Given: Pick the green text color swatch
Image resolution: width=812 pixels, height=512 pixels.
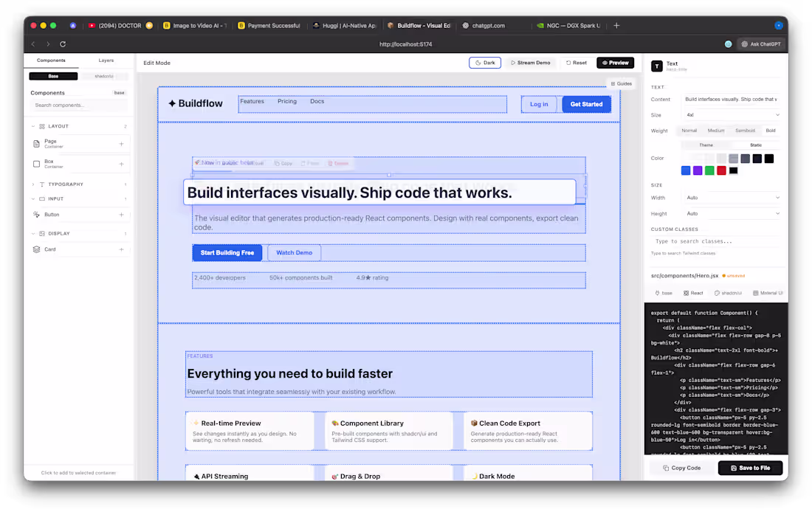Looking at the screenshot, I should click(709, 170).
